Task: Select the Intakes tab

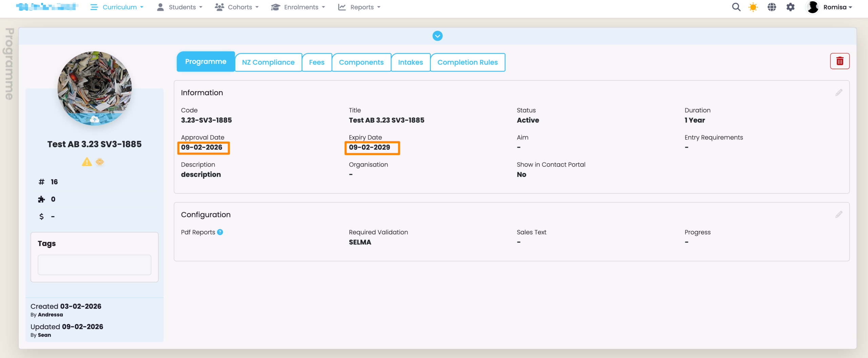Action: [x=410, y=62]
